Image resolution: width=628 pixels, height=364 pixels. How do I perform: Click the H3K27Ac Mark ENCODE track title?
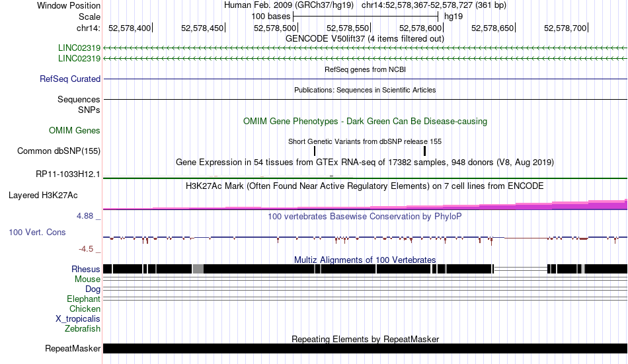(365, 186)
